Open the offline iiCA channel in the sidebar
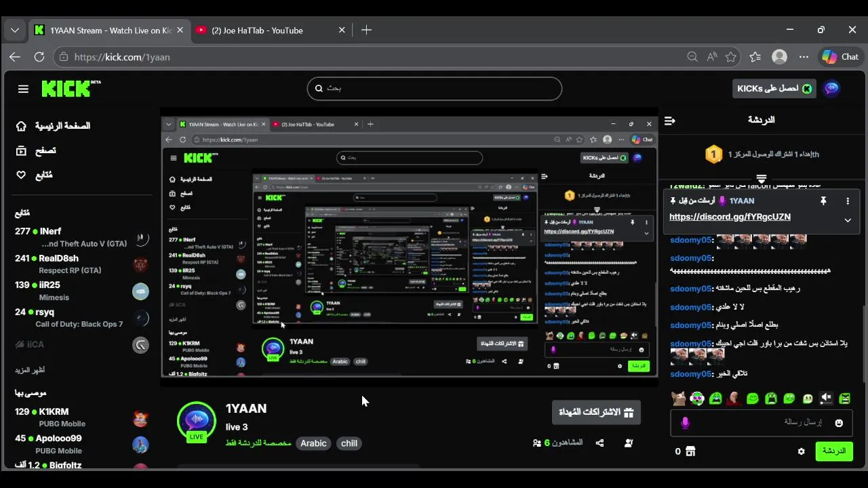Screen dimensions: 868x488 pos(81,344)
